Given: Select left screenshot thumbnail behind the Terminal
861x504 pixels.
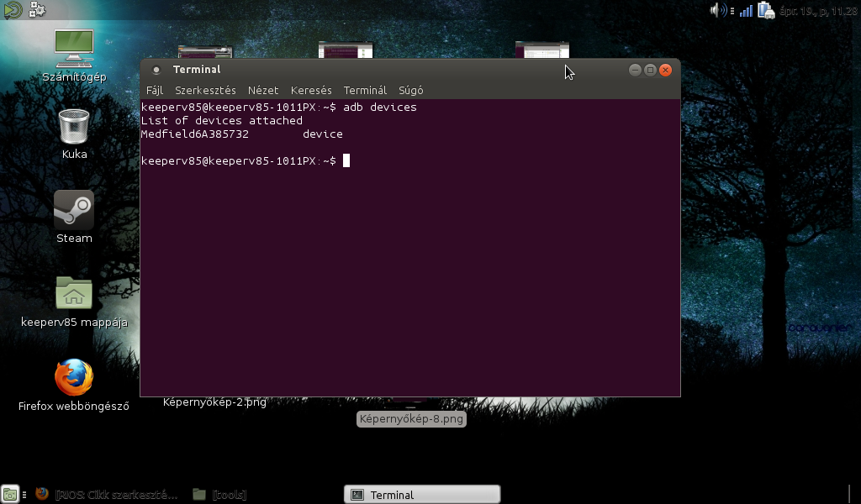Looking at the screenshot, I should pyautogui.click(x=205, y=53).
